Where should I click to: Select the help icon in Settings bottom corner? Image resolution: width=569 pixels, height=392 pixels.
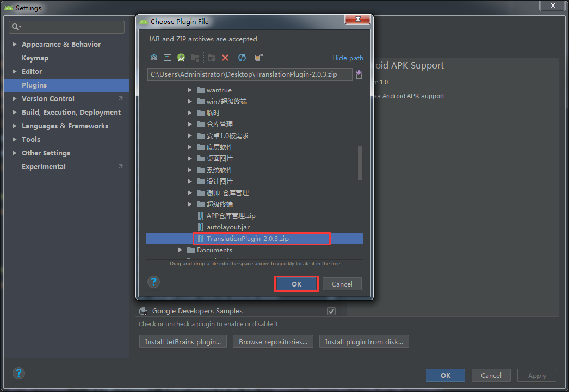click(18, 373)
